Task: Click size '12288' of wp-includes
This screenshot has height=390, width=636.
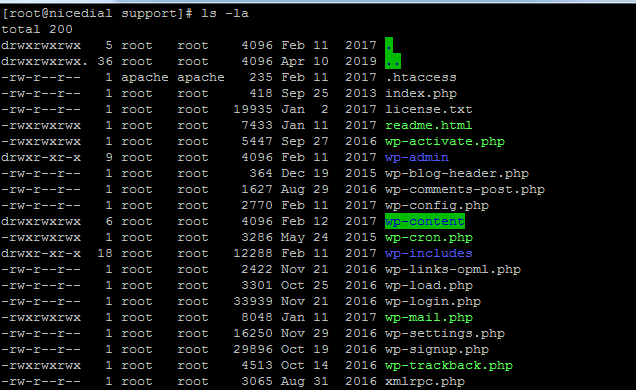Action: pyautogui.click(x=253, y=253)
